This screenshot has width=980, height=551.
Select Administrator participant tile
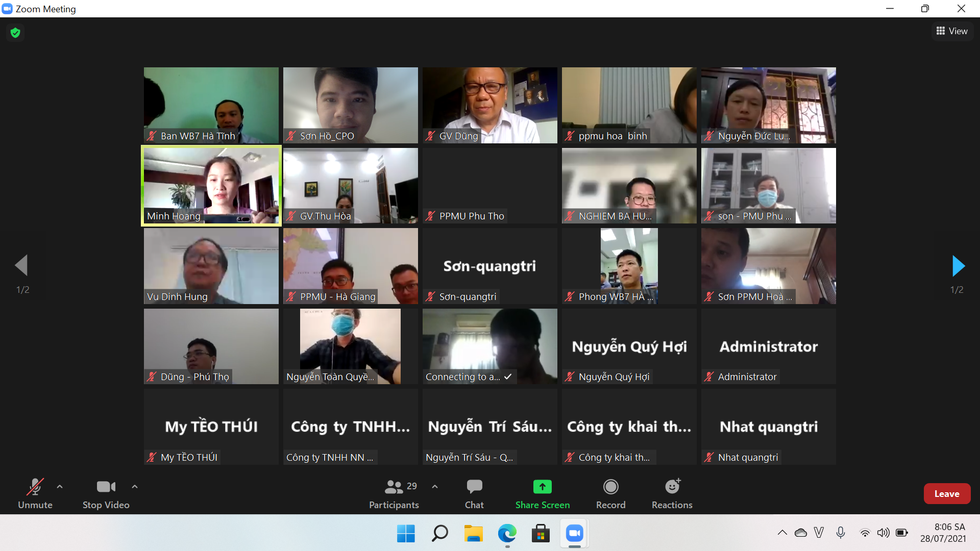coord(769,346)
